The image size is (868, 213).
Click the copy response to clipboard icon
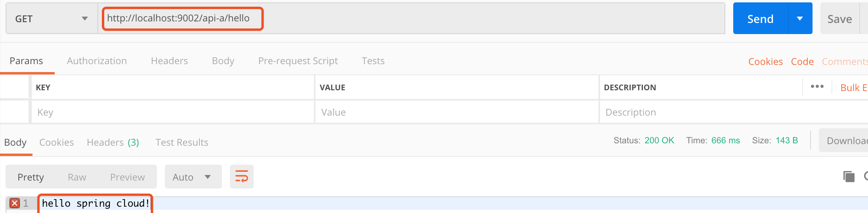(849, 177)
